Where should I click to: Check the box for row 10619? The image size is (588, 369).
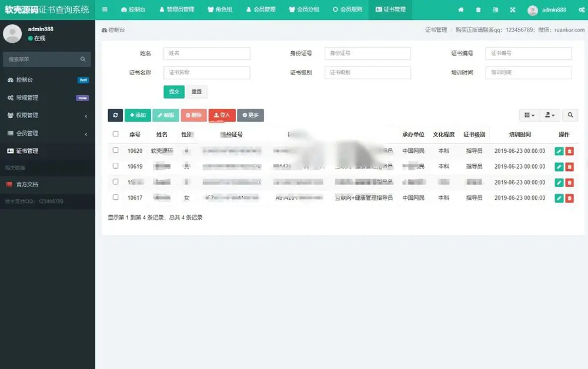point(115,166)
